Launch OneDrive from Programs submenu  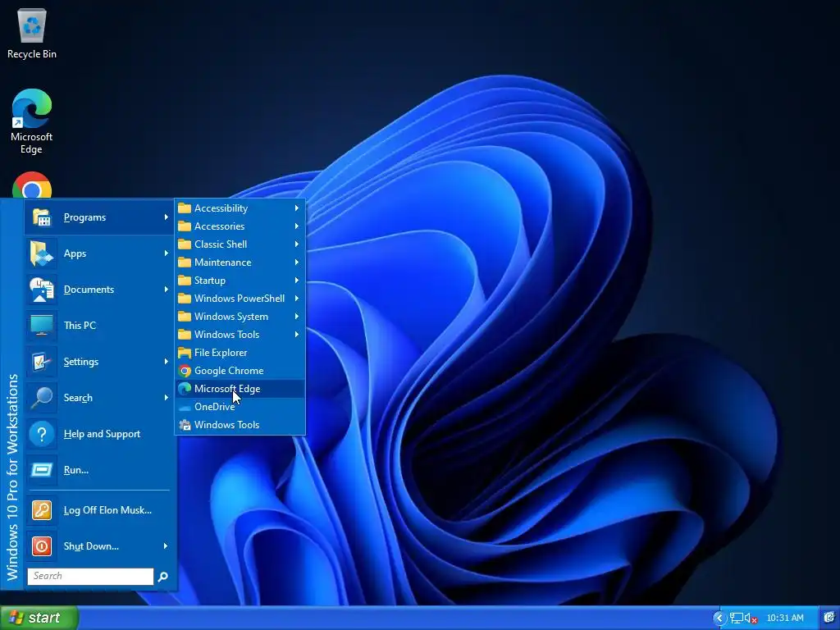click(240, 407)
